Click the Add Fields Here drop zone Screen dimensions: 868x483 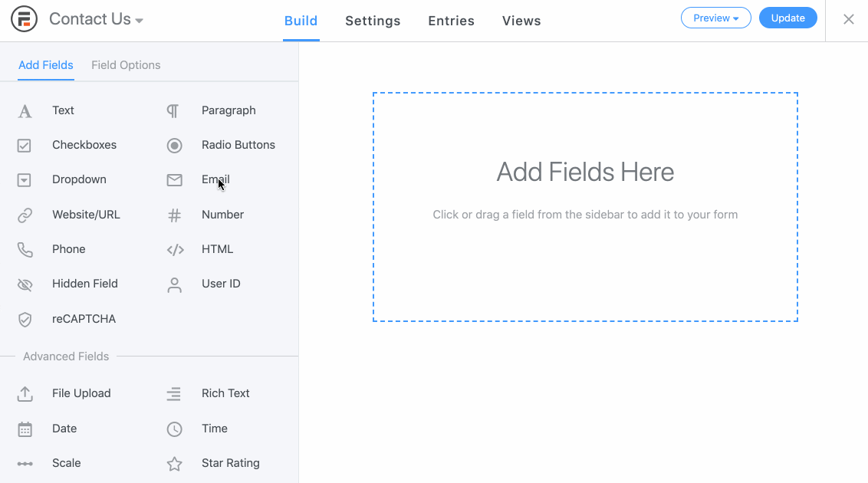pyautogui.click(x=585, y=205)
